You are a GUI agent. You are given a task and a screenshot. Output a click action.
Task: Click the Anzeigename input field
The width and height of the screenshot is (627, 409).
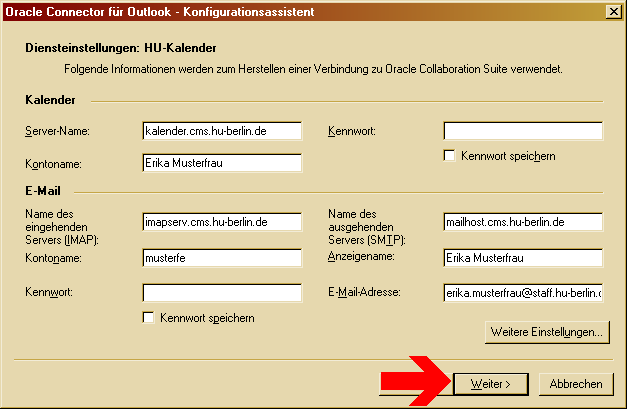[x=523, y=258]
